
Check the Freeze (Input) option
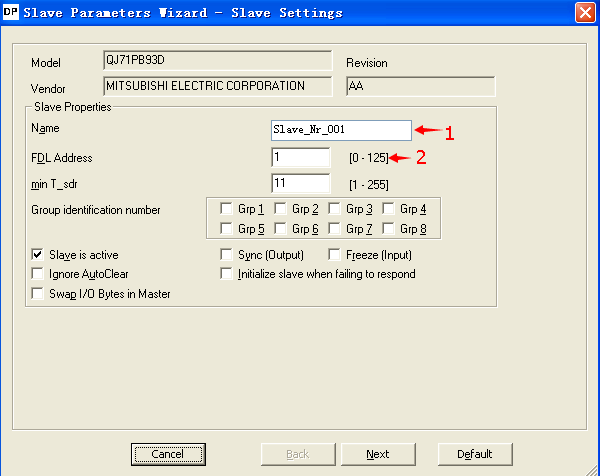pos(335,255)
